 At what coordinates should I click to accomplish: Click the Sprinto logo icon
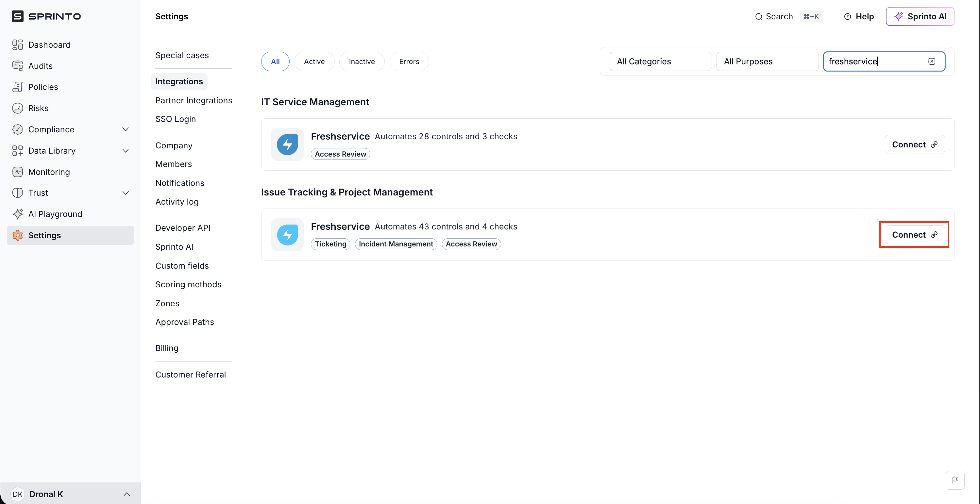18,16
